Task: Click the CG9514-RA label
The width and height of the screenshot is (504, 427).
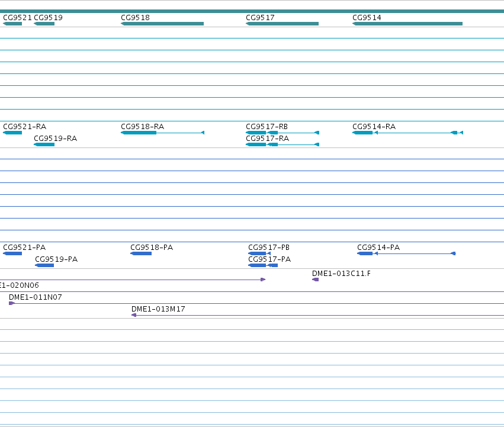Action: pos(374,127)
